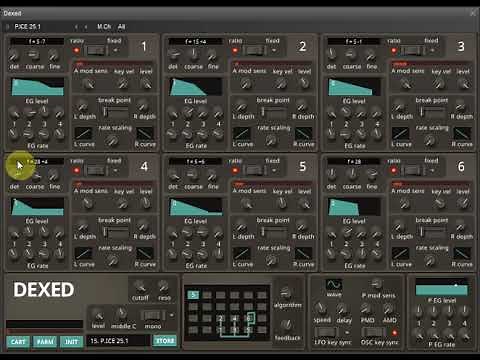Click operator 1 envelope graph
The height and width of the screenshot is (360, 480).
point(38,87)
